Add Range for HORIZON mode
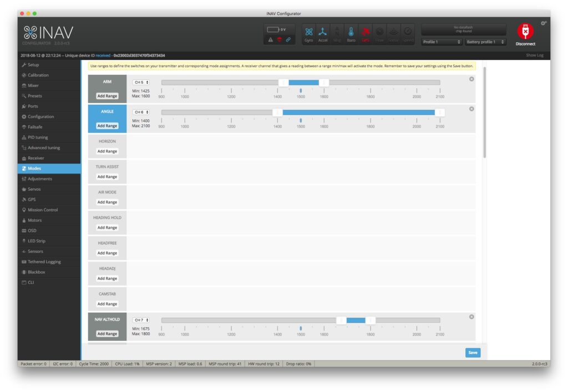This screenshot has width=568, height=392. tap(107, 151)
